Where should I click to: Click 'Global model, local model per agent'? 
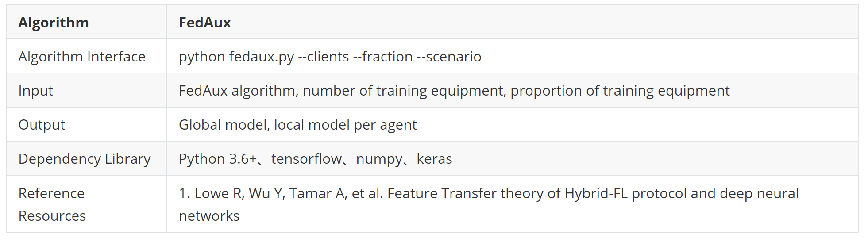tap(297, 125)
